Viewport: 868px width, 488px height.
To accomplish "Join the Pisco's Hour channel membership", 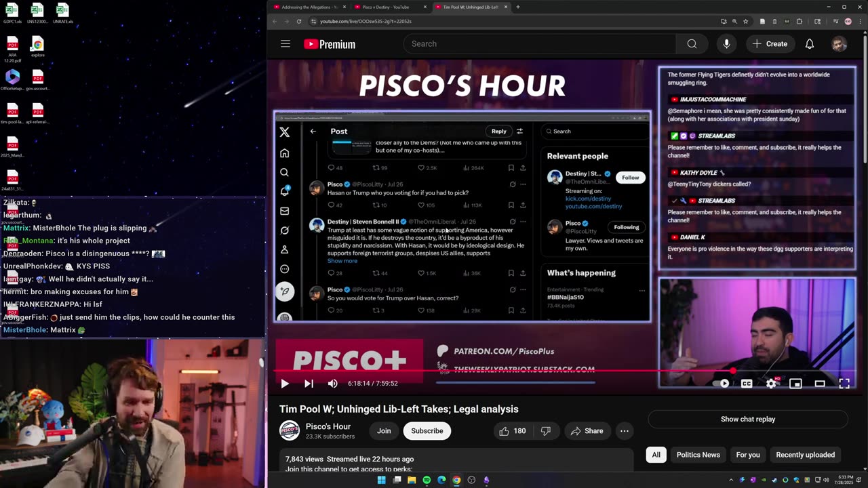I will (x=384, y=431).
